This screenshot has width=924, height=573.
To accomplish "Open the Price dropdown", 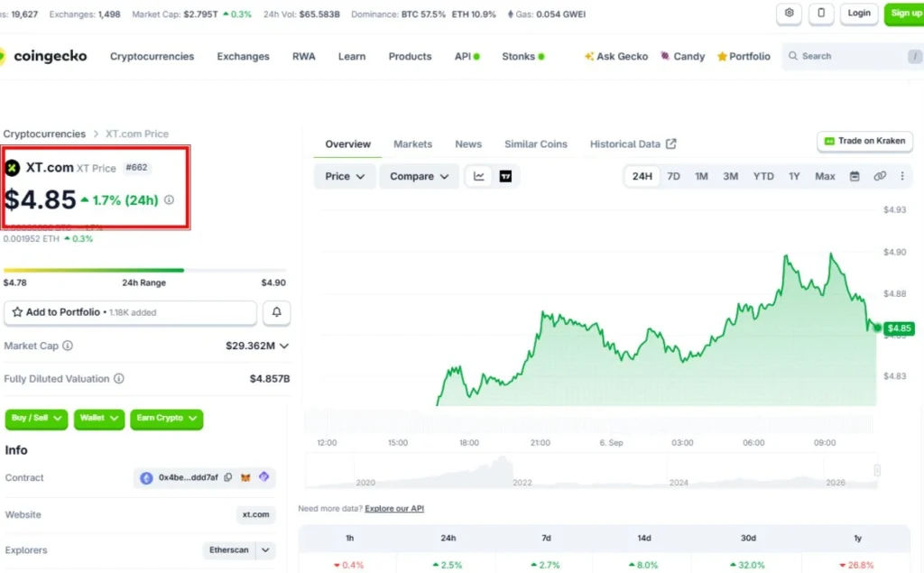I will pos(345,176).
